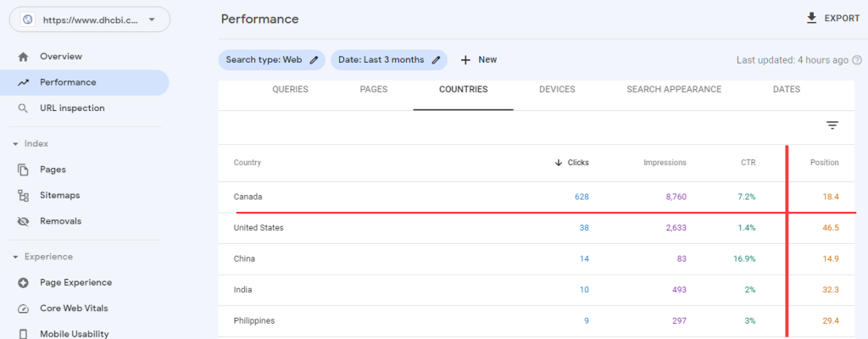Viewport: 868px width, 339px height.
Task: Open the Search Appearance tab
Action: click(x=674, y=89)
